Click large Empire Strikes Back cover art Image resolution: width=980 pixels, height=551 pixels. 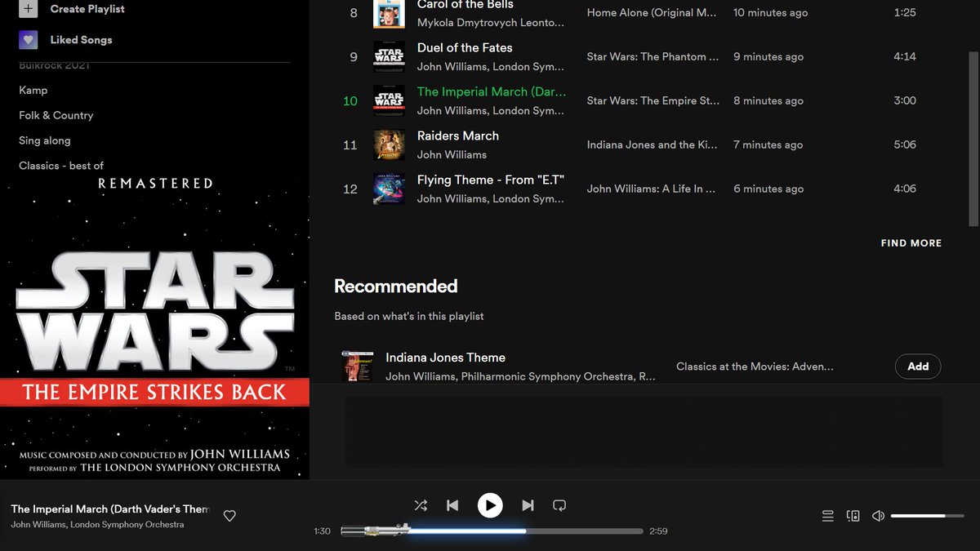(154, 327)
